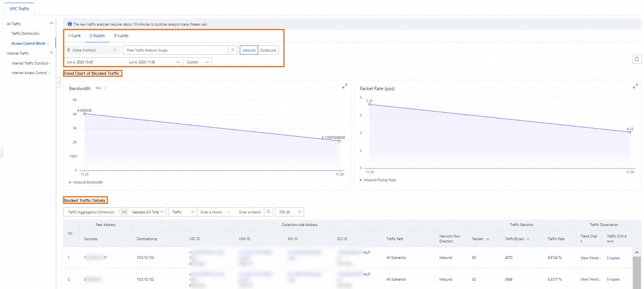Toggle the Inbound Bandwidth legend item
The width and height of the screenshot is (644, 289).
[86, 182]
